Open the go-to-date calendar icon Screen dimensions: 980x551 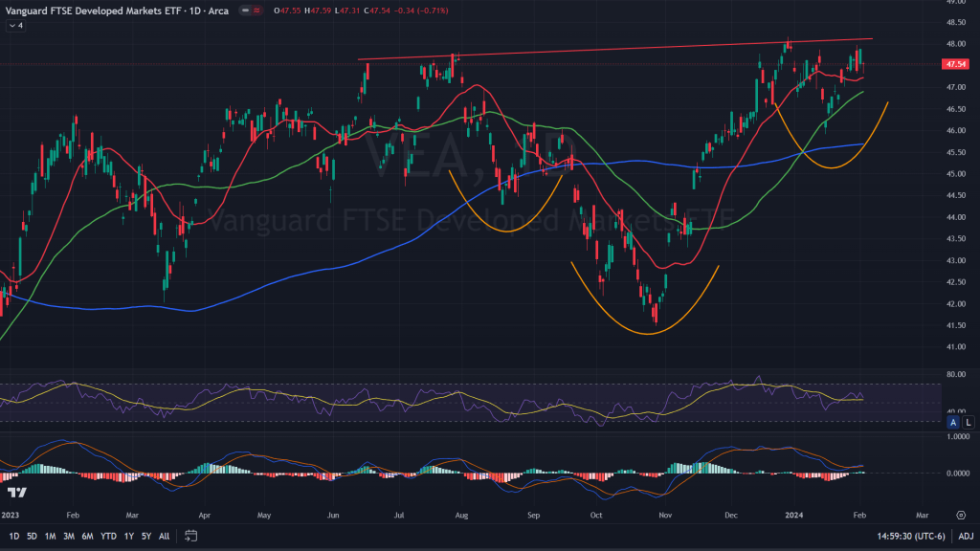tap(190, 536)
